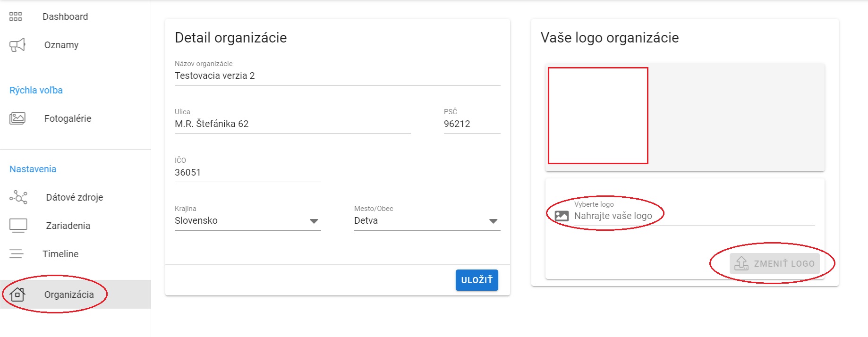Click the ZMENIŤ LOGO button

[774, 263]
